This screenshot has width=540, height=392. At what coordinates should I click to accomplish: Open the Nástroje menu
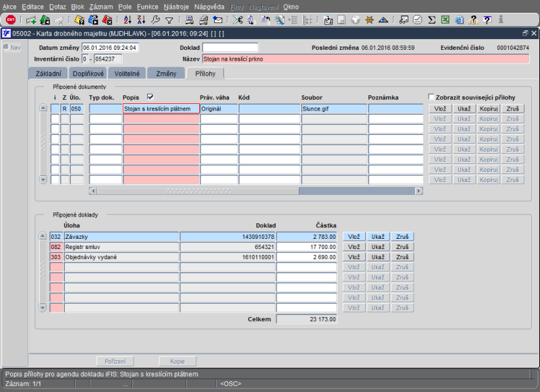[x=176, y=7]
